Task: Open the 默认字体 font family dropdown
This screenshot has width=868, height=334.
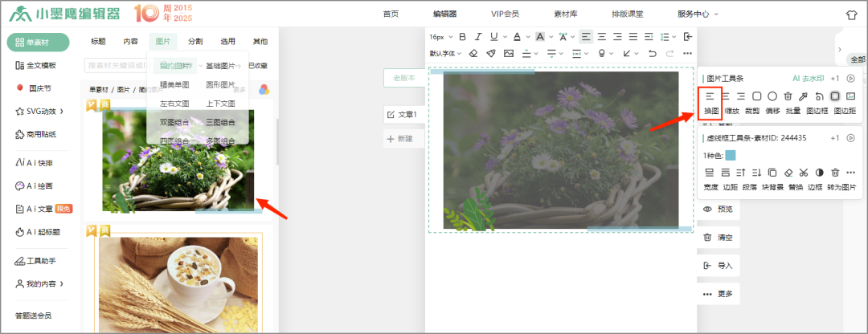Action: [x=442, y=54]
